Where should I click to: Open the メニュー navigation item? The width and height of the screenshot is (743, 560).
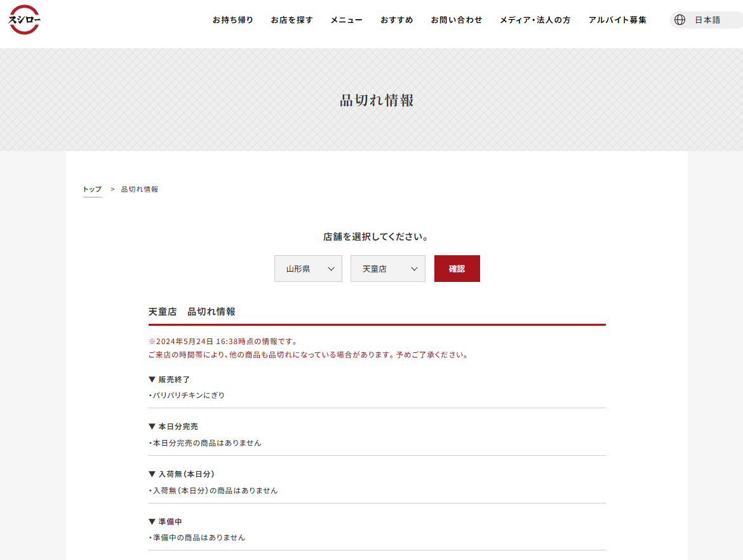click(346, 20)
